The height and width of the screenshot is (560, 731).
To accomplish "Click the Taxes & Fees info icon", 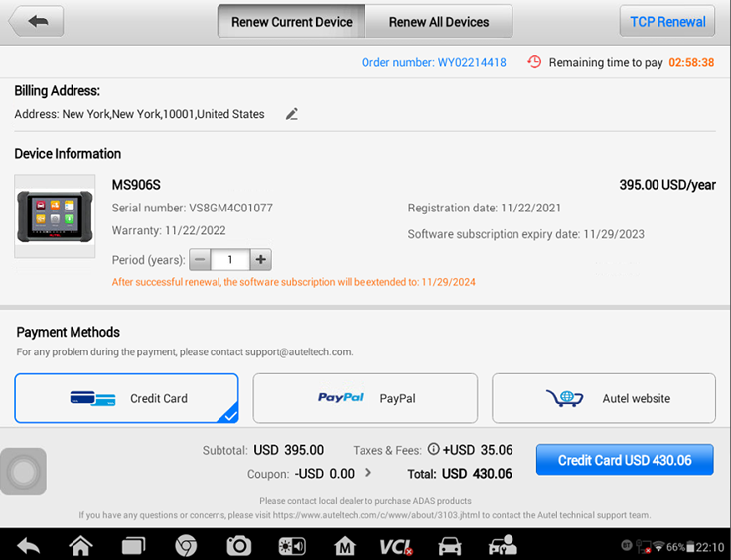I will (x=434, y=449).
